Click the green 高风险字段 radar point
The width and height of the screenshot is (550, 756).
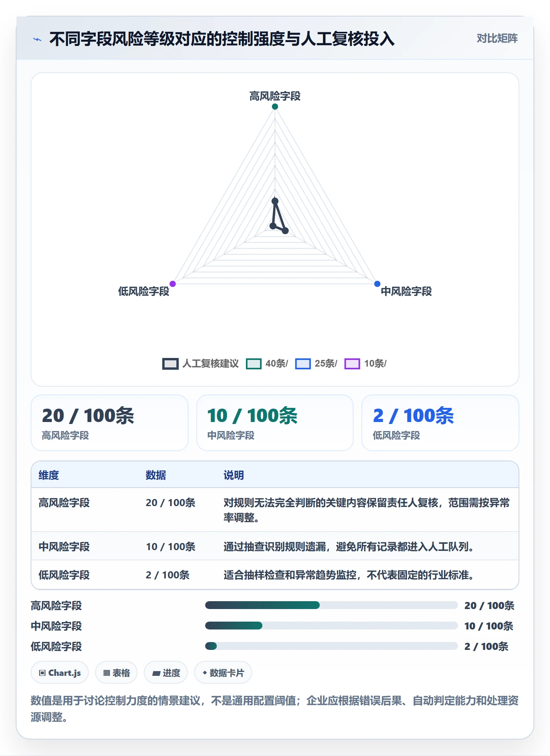pyautogui.click(x=275, y=106)
